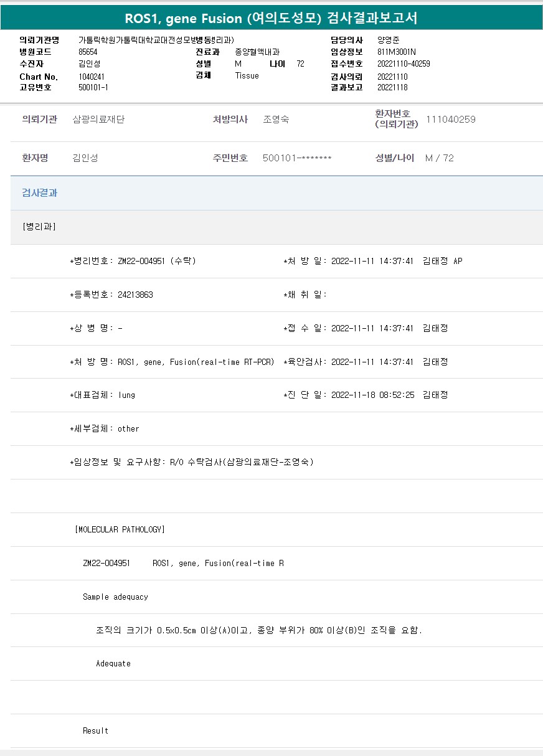Select the tissue size requirement sentence (0.5x0.5cm)
The height and width of the screenshot is (756, 543).
(x=259, y=630)
